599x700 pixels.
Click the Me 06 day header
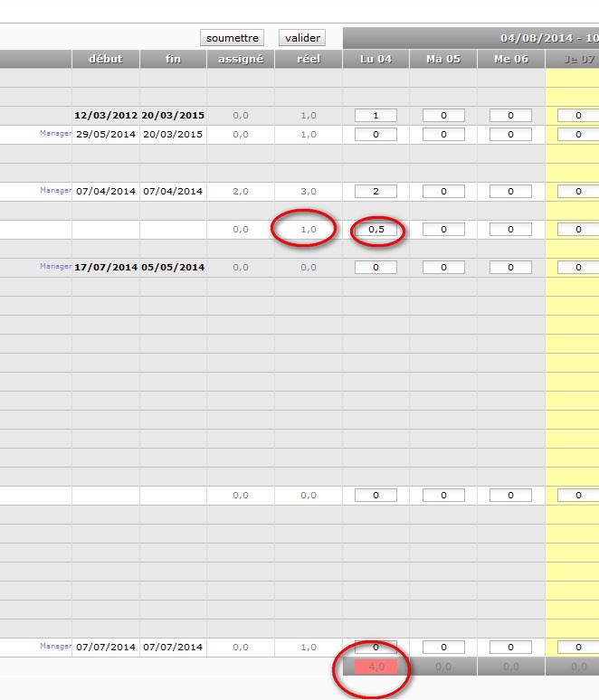[511, 59]
